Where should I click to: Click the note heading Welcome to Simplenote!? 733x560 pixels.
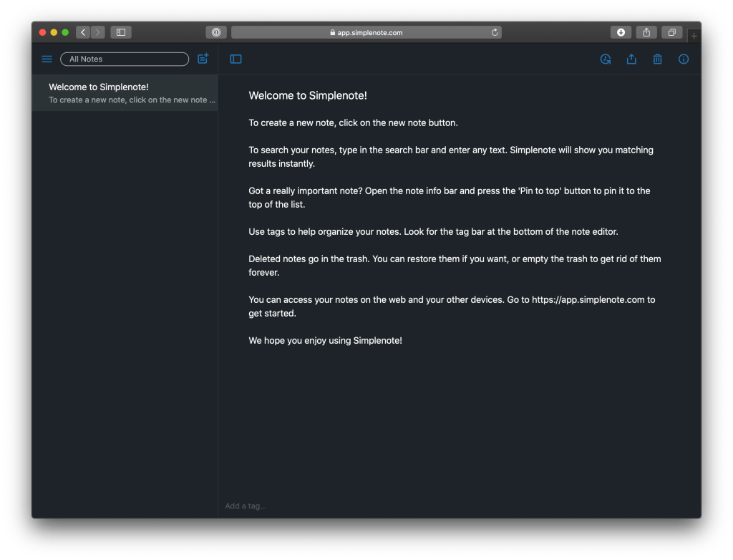point(308,95)
